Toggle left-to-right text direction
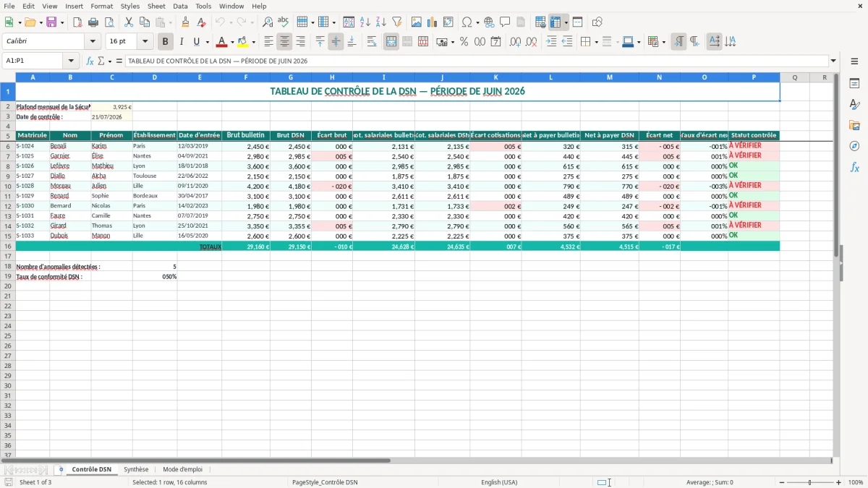The height and width of the screenshot is (488, 868). pos(678,42)
